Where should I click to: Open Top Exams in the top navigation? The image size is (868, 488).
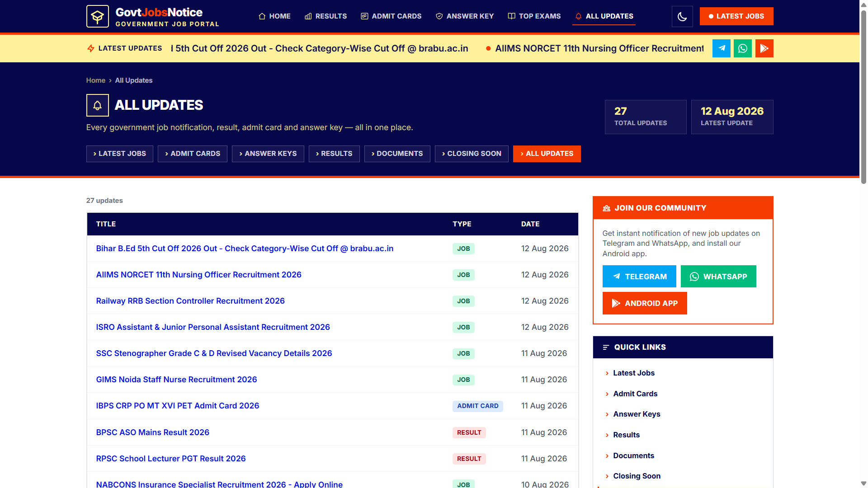click(534, 16)
